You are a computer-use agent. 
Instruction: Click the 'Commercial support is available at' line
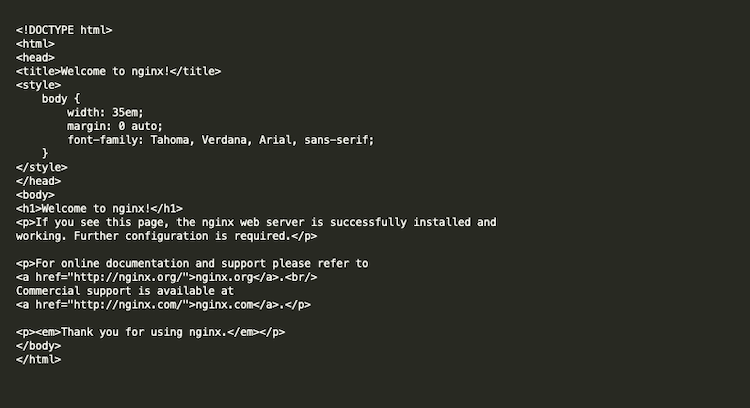pos(125,291)
